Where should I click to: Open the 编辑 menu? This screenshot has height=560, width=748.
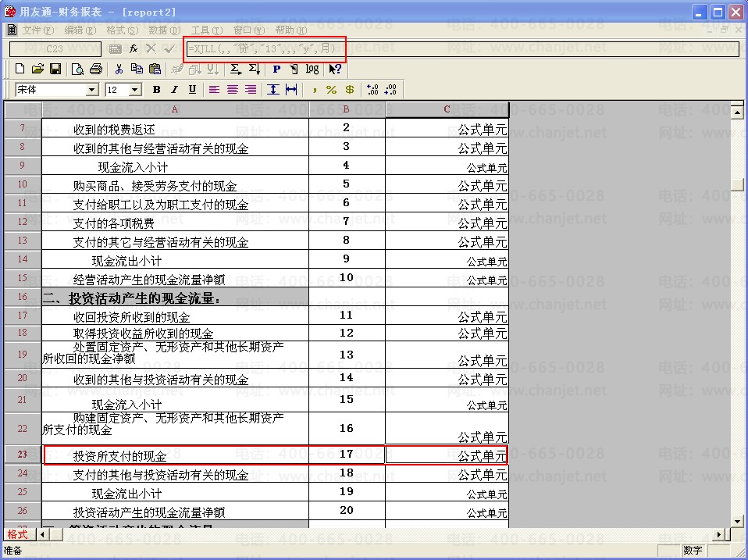pos(80,30)
